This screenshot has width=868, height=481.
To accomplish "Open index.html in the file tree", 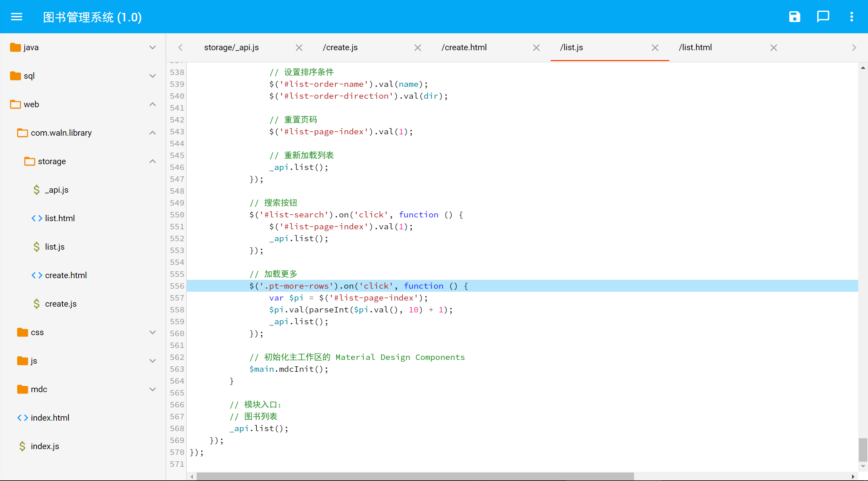I will [x=50, y=418].
